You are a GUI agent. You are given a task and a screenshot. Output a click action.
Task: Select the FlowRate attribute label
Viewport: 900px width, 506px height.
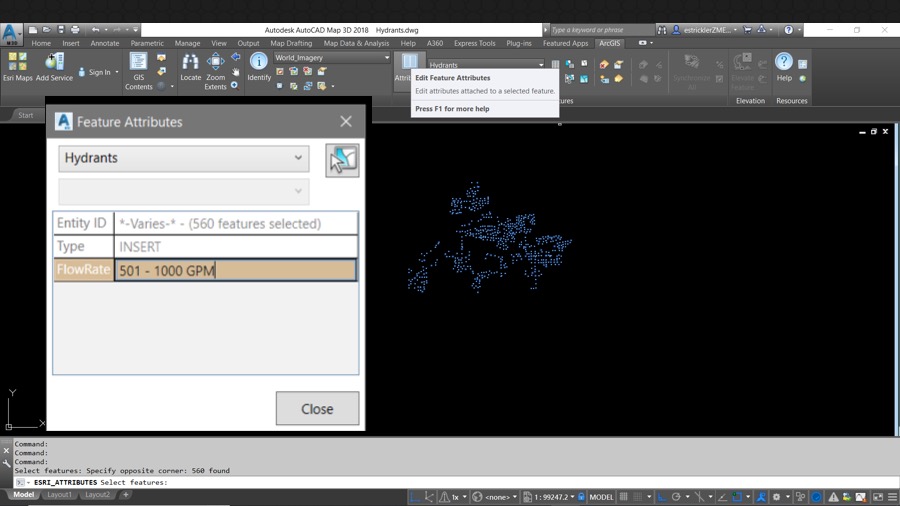click(84, 270)
